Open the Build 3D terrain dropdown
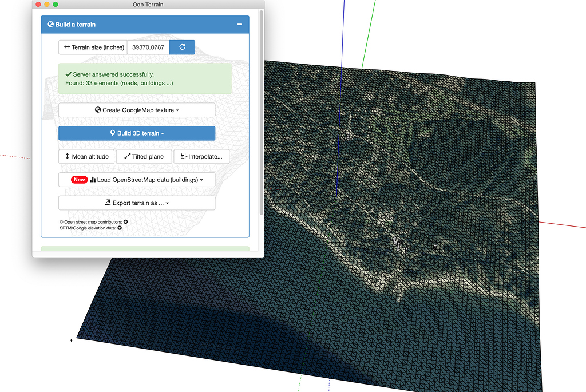 tap(162, 133)
